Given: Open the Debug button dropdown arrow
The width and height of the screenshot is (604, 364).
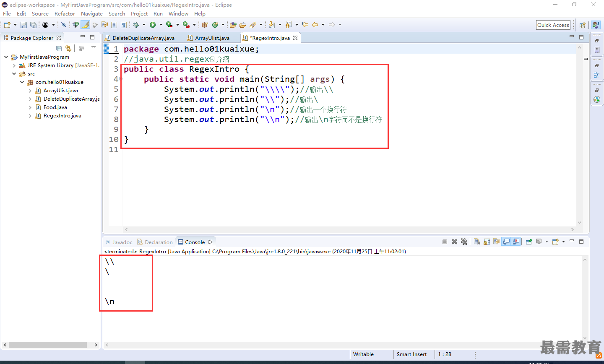Looking at the screenshot, I should tap(144, 25).
